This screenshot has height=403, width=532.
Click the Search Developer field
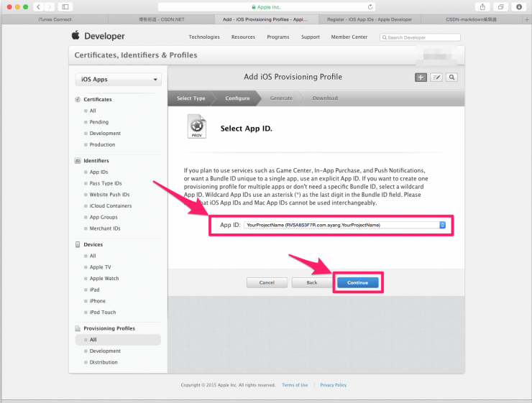420,37
